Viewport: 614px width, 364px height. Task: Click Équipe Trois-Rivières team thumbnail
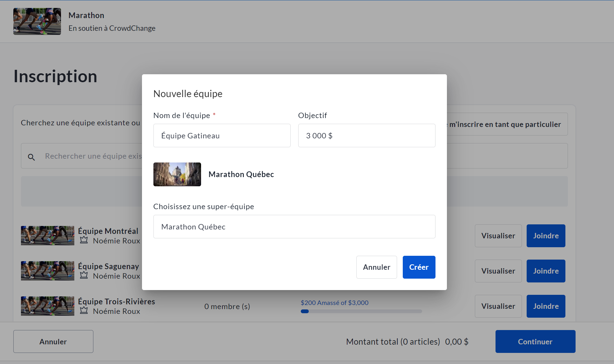coord(47,306)
